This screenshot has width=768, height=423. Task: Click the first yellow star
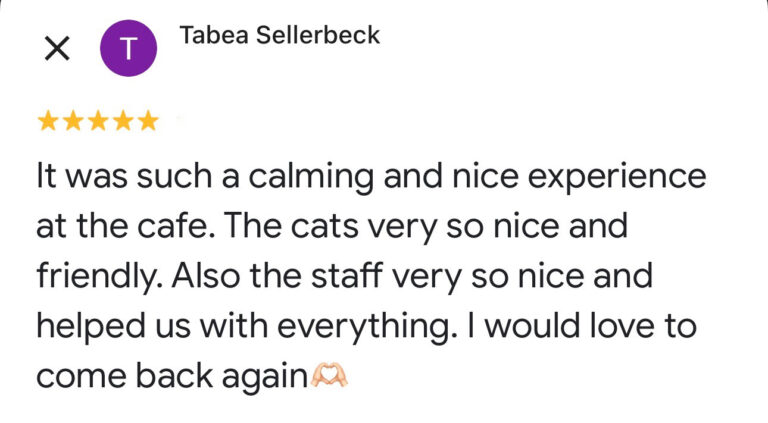click(x=47, y=122)
